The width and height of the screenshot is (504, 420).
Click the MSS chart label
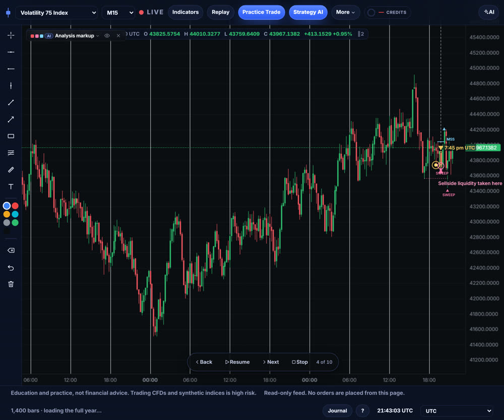pos(450,139)
